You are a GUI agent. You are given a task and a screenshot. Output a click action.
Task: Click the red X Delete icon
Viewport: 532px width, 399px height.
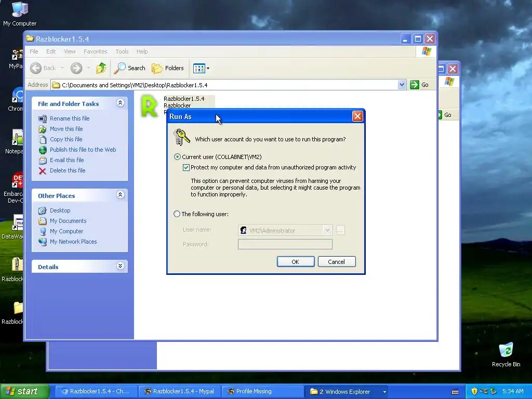[43, 170]
